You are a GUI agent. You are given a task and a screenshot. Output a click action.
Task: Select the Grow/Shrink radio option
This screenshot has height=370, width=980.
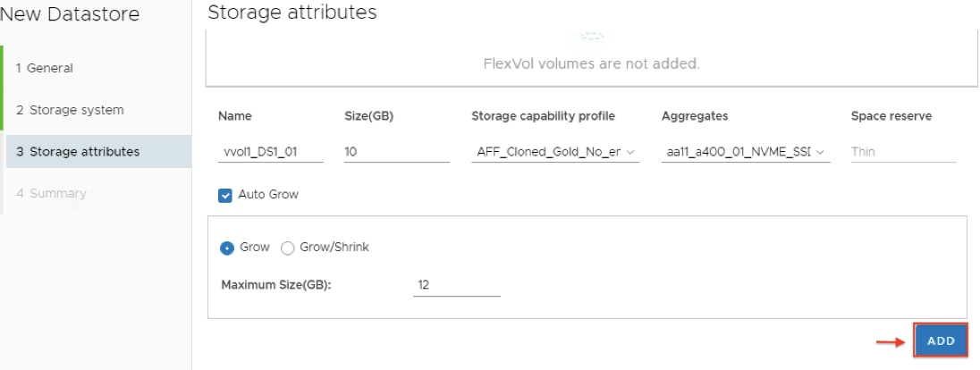click(288, 248)
